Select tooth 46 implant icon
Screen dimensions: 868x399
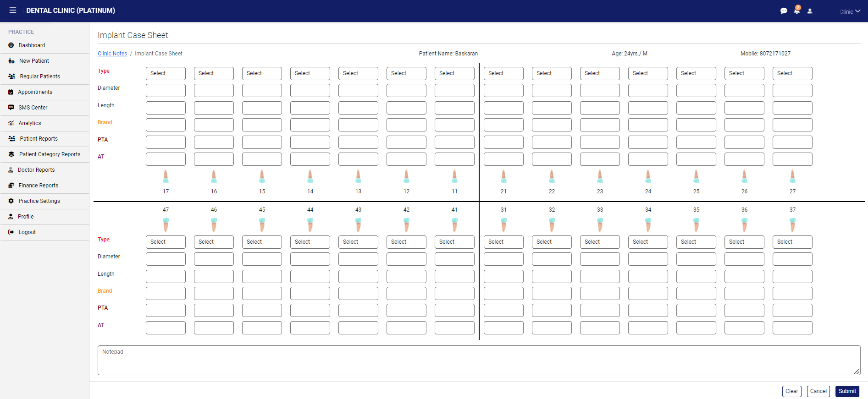(214, 224)
